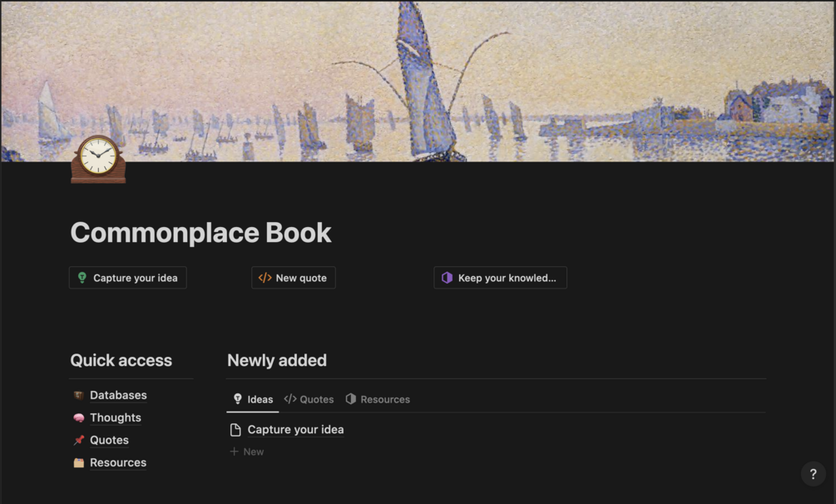Switch to the Resources tab under Newly added
This screenshot has height=504, width=836.
coord(378,399)
